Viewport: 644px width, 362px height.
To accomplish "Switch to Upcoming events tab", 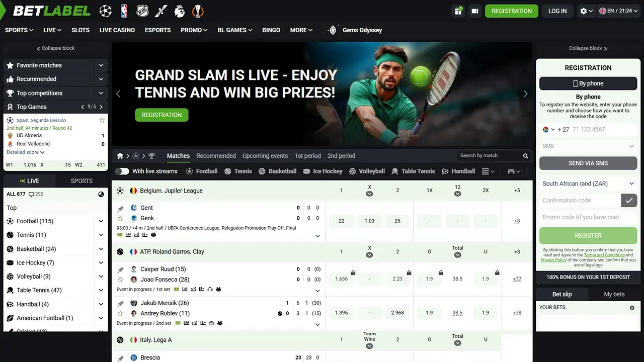I will (x=265, y=156).
